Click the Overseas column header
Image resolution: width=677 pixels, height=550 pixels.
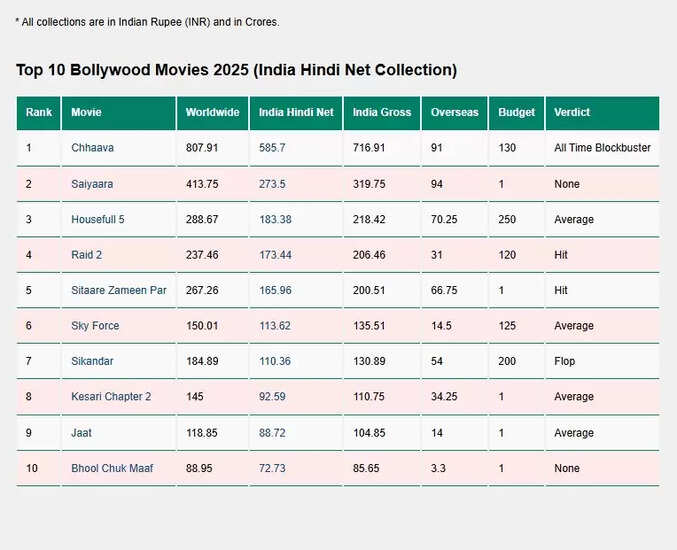(454, 113)
